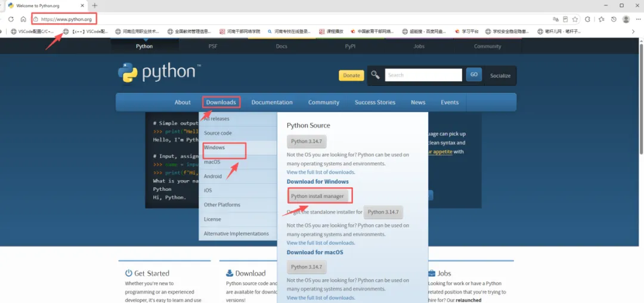This screenshot has height=303, width=644.
Task: Open the browser extensions icon
Action: [588, 19]
